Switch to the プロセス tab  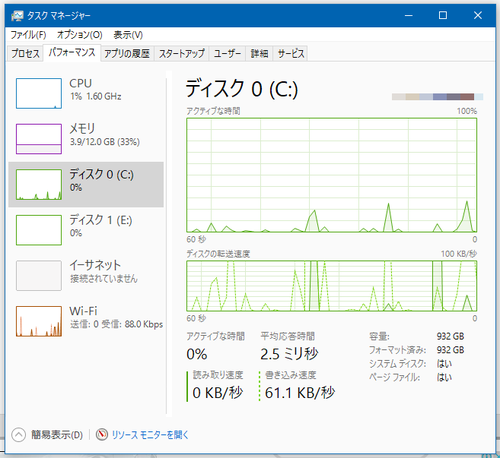(25, 53)
